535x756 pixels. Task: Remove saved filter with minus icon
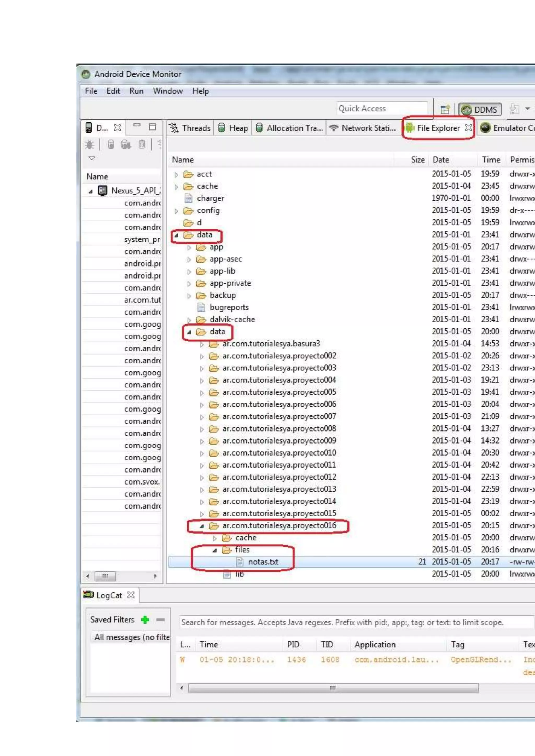(x=160, y=620)
